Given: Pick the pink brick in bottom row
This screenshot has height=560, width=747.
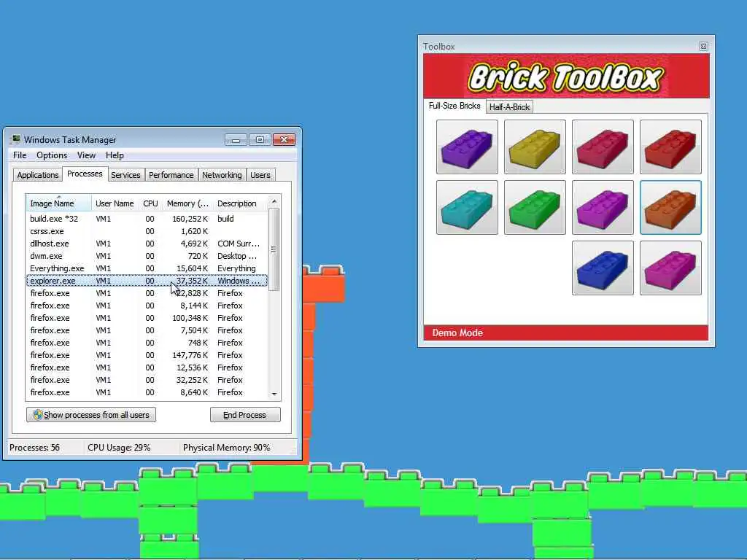Looking at the screenshot, I should click(x=670, y=268).
